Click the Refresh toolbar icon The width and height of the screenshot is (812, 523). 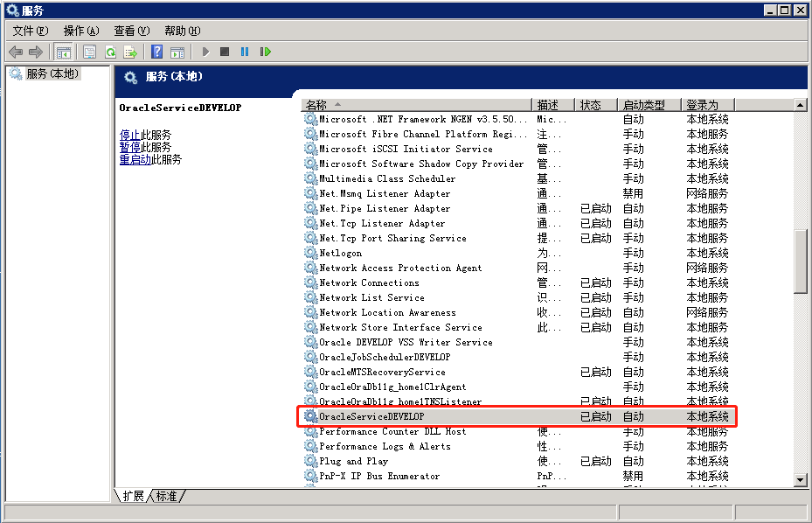point(110,52)
